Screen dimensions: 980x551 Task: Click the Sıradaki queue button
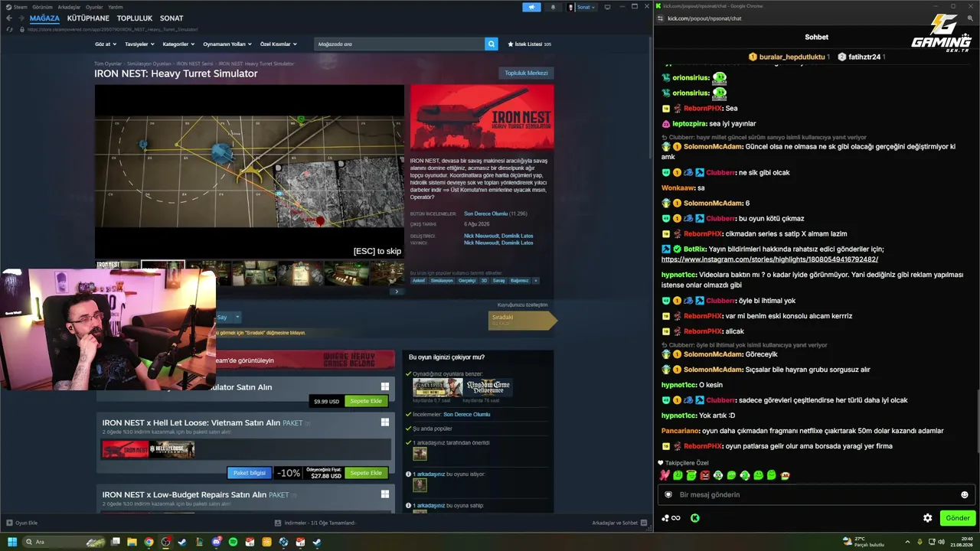pyautogui.click(x=522, y=321)
